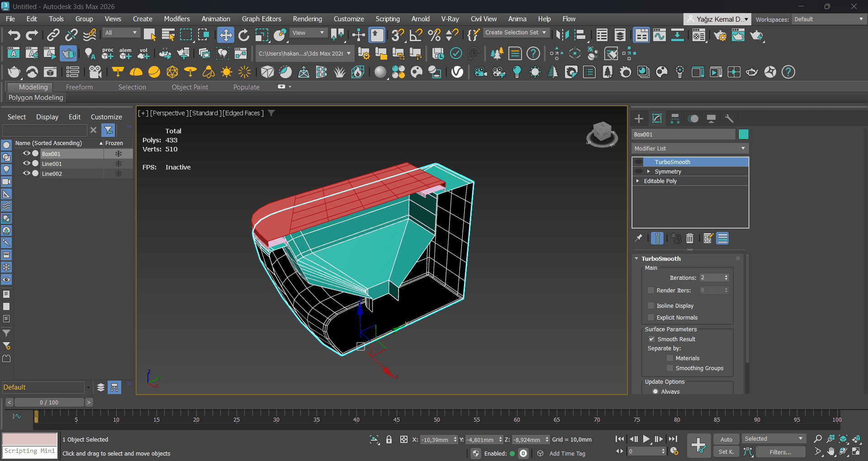Open the Modify panel tab icon

(x=657, y=118)
